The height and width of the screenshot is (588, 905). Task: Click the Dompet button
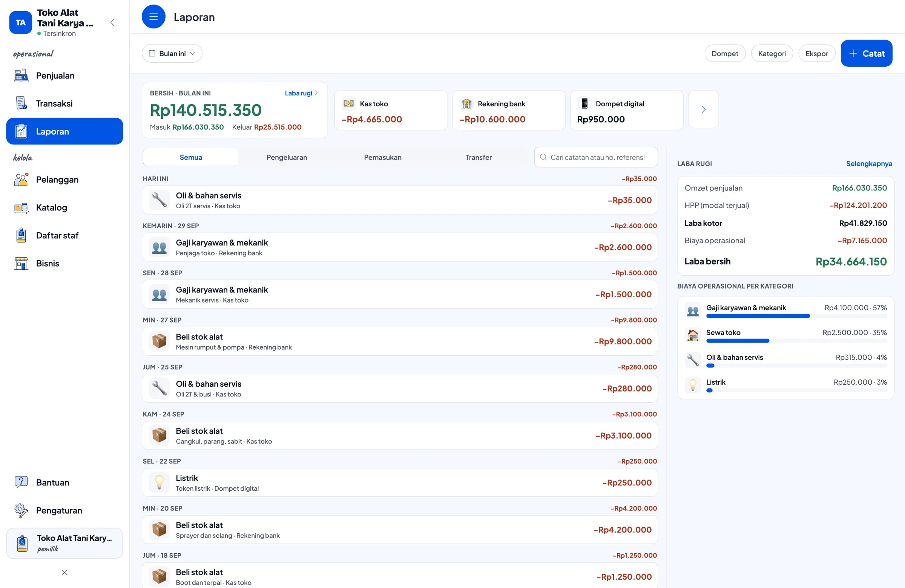click(x=725, y=53)
